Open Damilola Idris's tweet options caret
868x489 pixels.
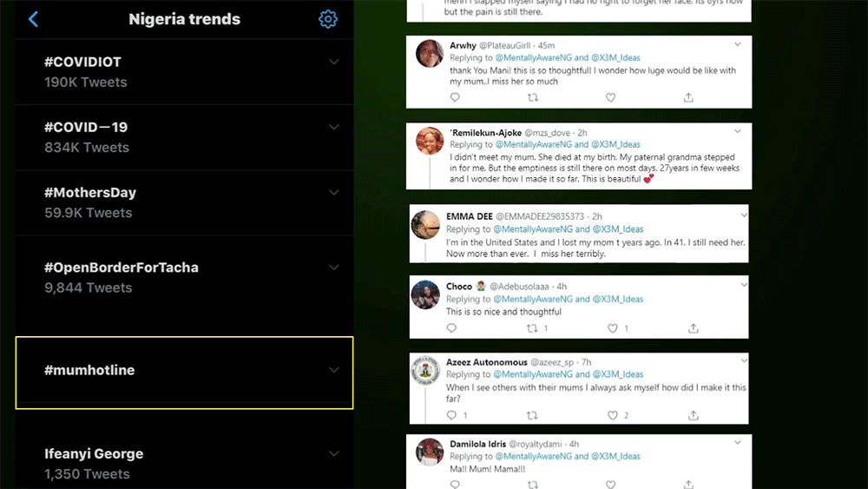[737, 442]
